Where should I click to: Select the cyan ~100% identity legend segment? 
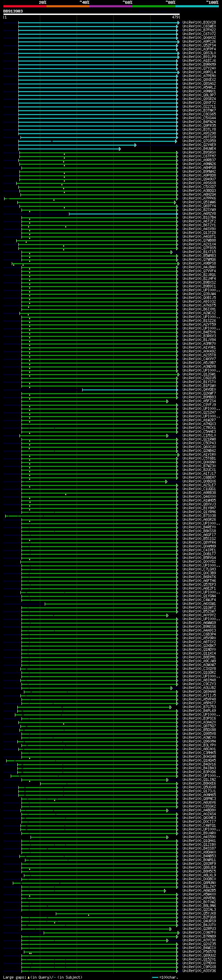[x=197, y=6]
